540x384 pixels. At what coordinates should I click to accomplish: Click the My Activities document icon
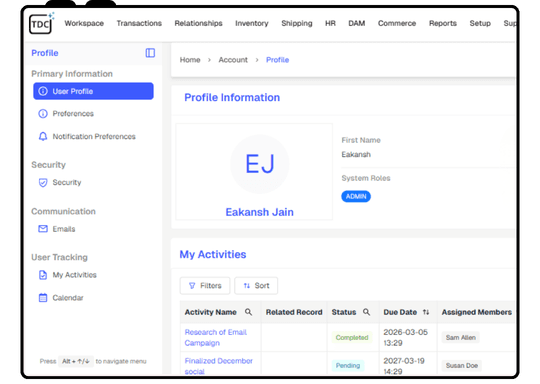[x=43, y=275]
